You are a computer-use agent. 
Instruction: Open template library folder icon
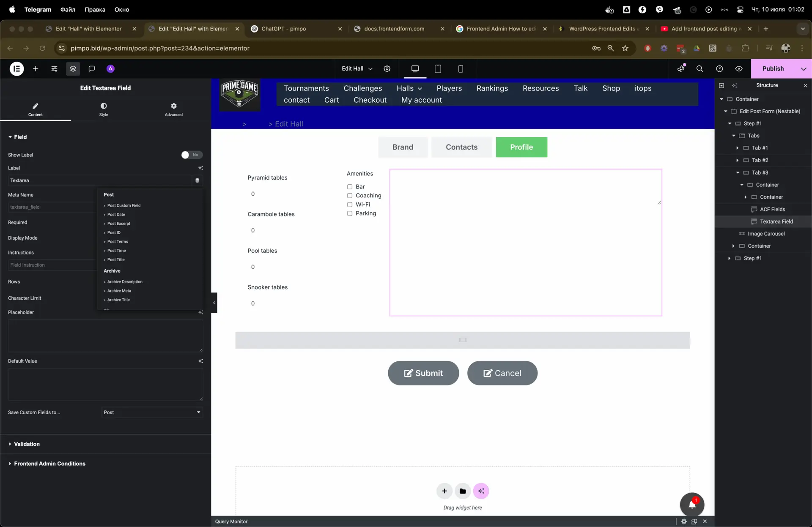(x=463, y=491)
